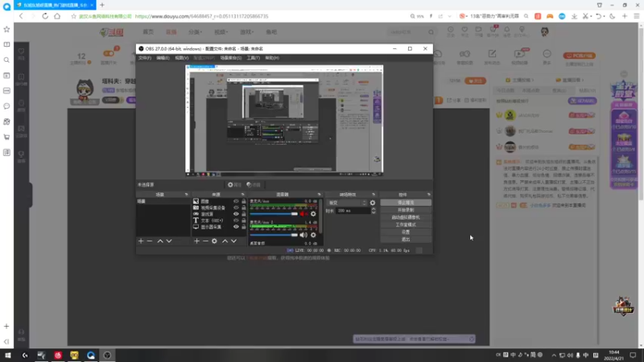
Task: Pop out the Audio Mixer dock via header icon
Action: coord(319,195)
